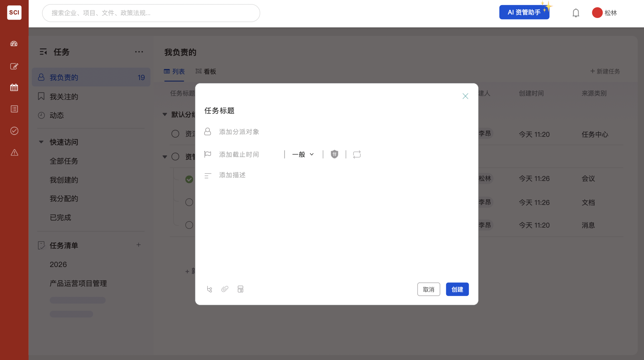Uncheck the completed green task checkmark
This screenshot has height=360, width=644.
click(x=189, y=179)
